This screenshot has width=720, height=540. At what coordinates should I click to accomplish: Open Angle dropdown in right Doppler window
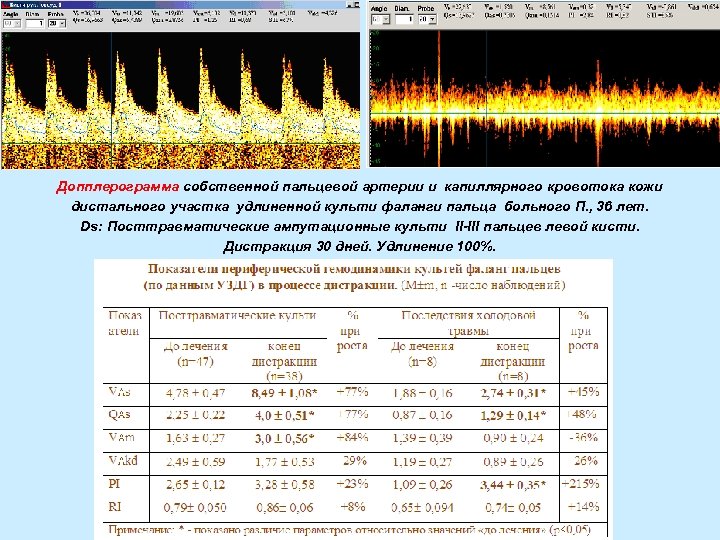click(x=381, y=19)
